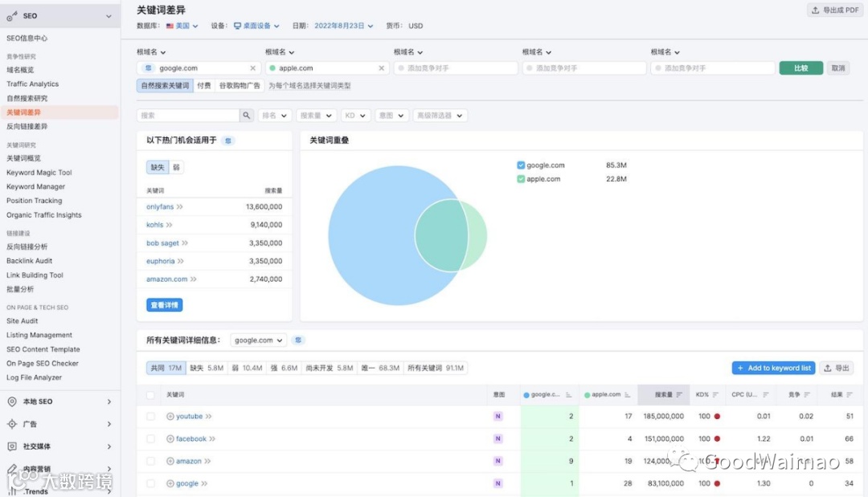This screenshot has width=868, height=497.
Task: Open Traffic Analytics in sidebar
Action: tap(32, 84)
